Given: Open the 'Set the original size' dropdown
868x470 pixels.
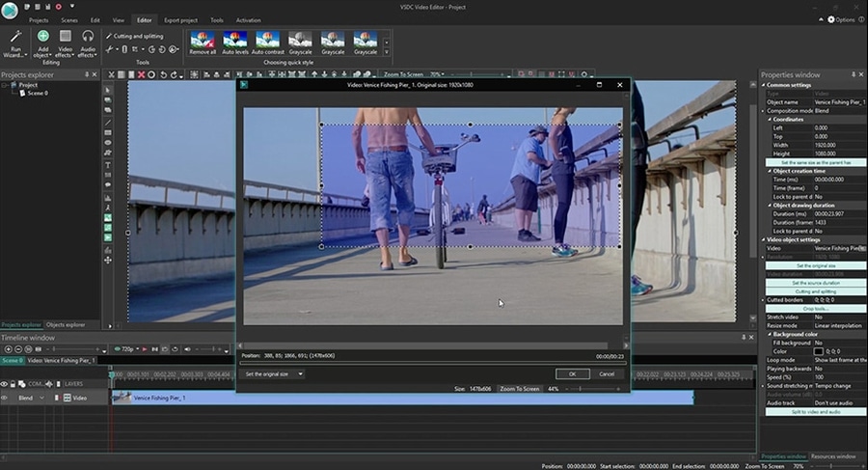Looking at the screenshot, I should [300, 373].
